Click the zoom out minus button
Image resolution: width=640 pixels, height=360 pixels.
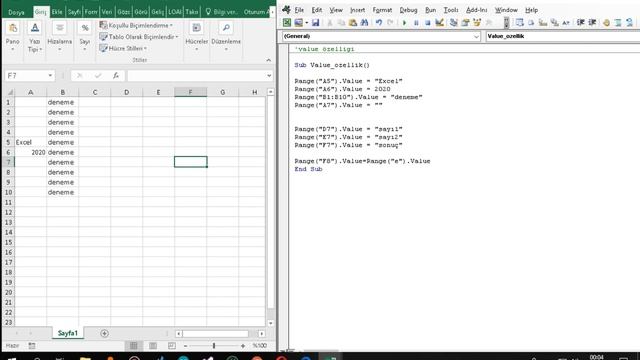185,346
